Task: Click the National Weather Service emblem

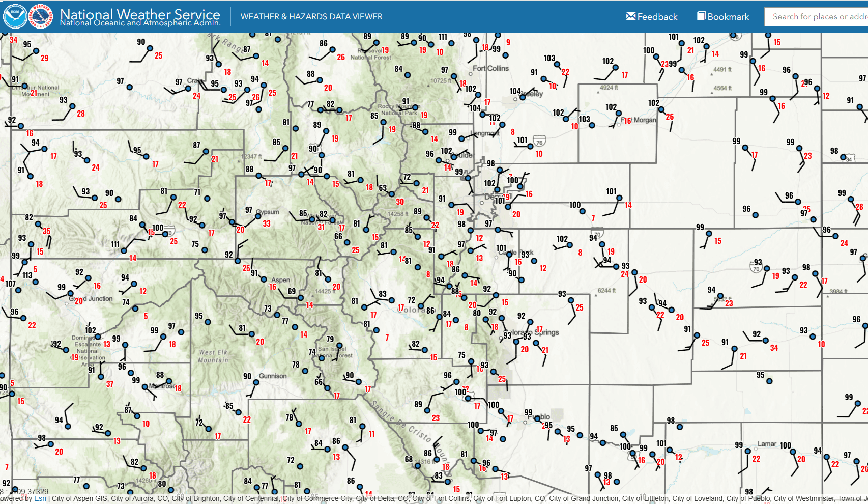Action: click(41, 16)
